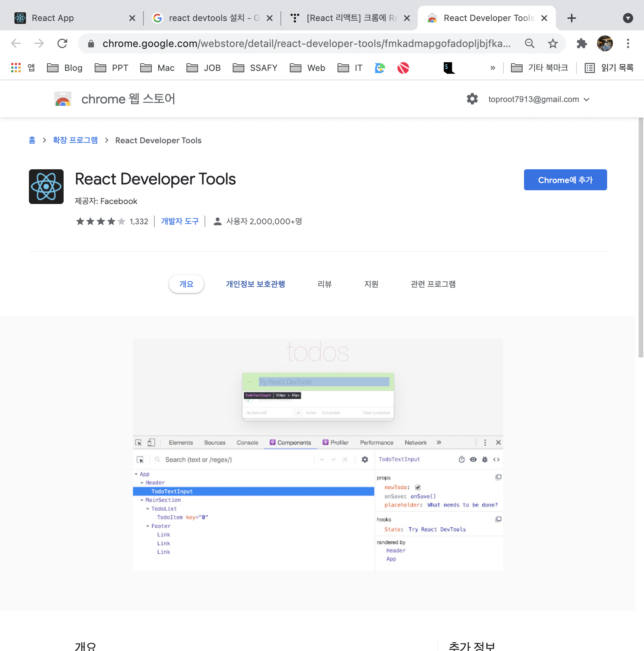The image size is (644, 651).
Task: Open the Apps grid shortcut
Action: (16, 68)
